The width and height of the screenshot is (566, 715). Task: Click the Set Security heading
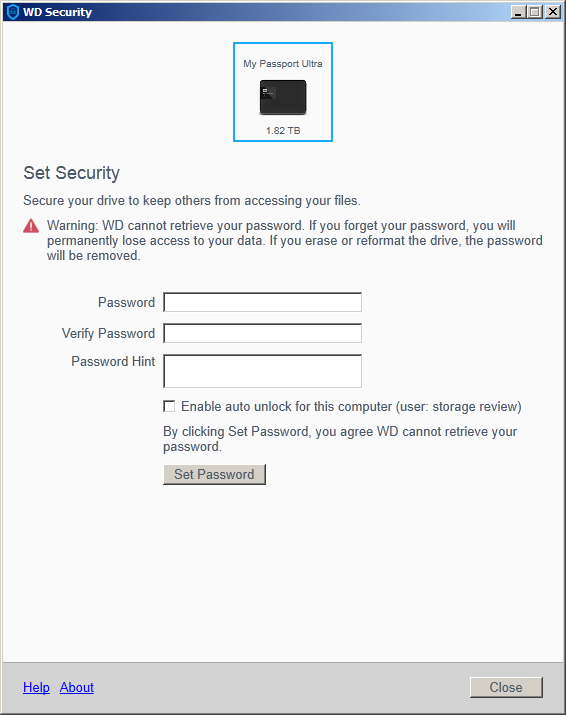point(72,173)
